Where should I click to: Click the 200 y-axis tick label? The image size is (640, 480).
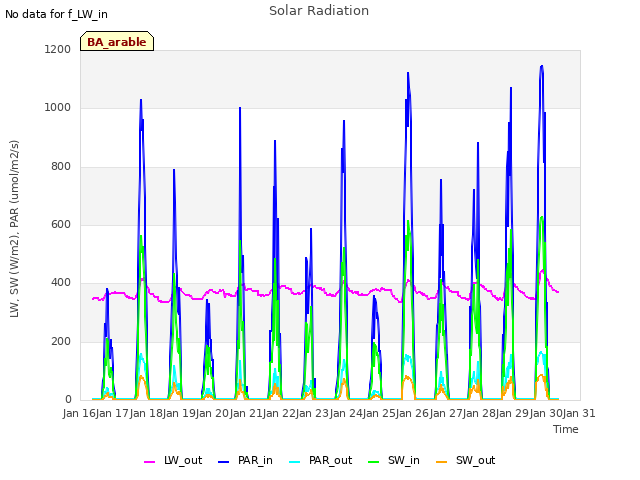61,341
